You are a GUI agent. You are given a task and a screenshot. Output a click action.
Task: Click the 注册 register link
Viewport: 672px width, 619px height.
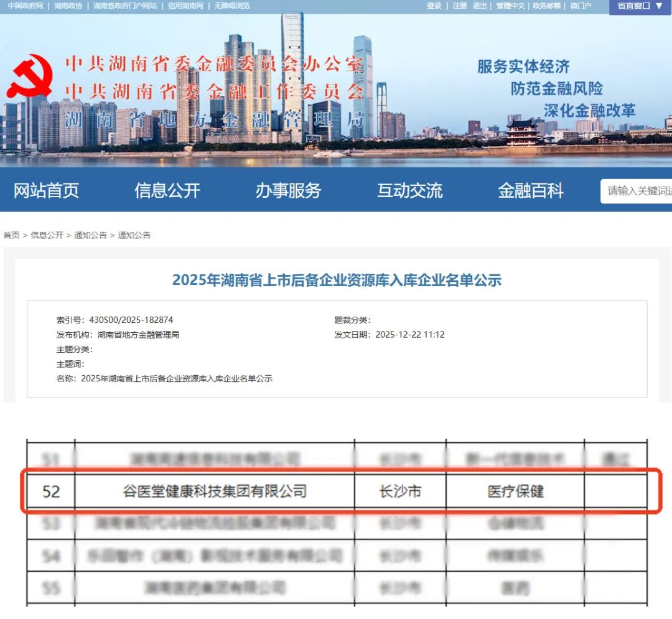(459, 6)
